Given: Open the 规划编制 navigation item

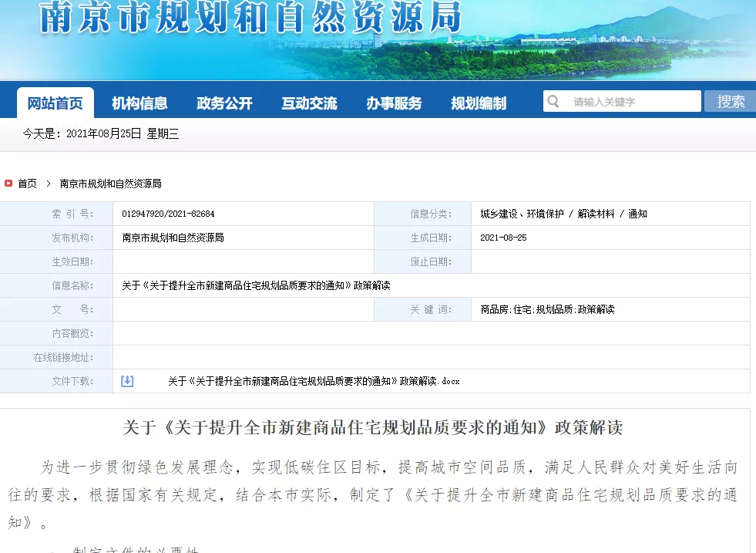Looking at the screenshot, I should coord(479,103).
